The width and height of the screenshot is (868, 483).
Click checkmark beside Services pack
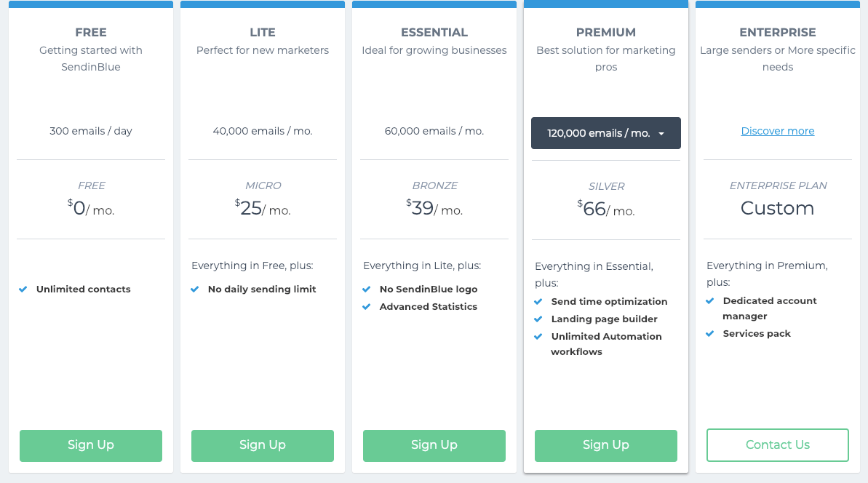(709, 334)
